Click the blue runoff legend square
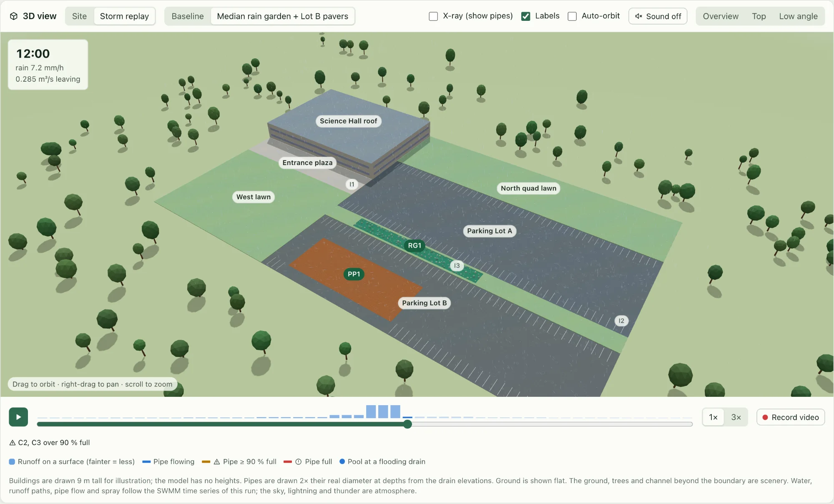The height and width of the screenshot is (504, 834). 12,461
